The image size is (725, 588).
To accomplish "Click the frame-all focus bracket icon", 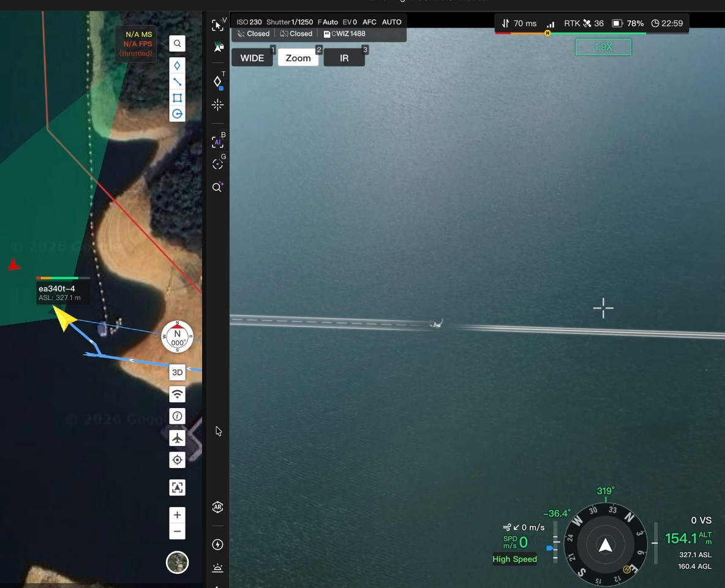I will coord(177,487).
